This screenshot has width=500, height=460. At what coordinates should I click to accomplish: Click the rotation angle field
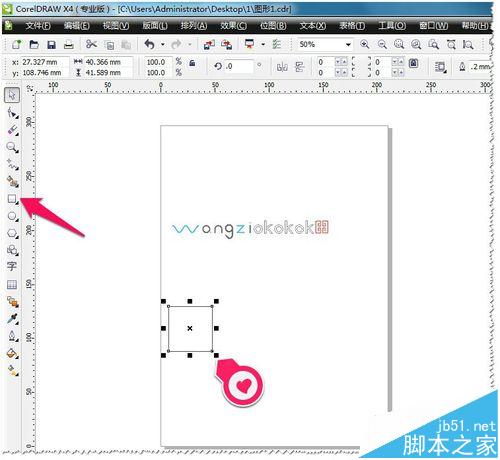[x=239, y=67]
